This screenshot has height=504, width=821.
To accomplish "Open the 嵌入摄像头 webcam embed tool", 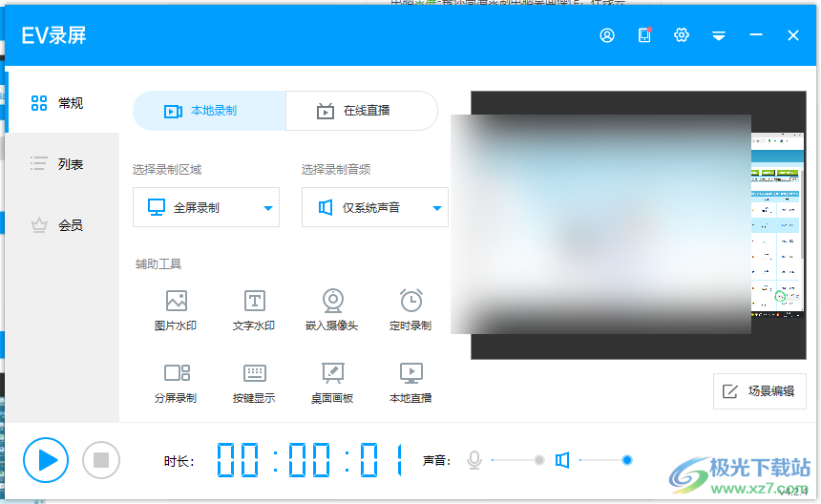I will click(x=332, y=310).
